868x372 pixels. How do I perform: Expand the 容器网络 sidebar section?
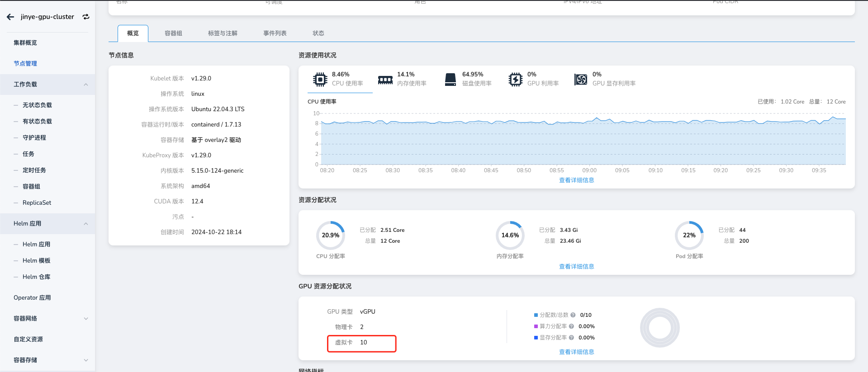(86, 319)
